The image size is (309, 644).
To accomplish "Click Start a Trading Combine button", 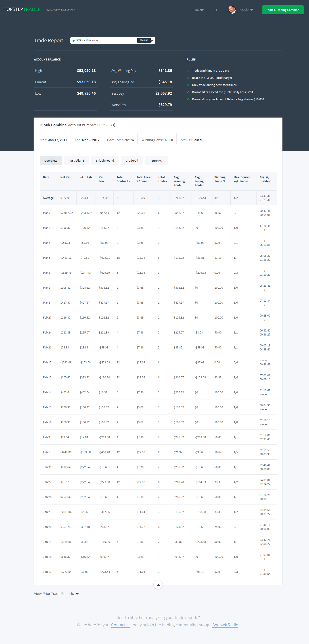I will pos(282,10).
